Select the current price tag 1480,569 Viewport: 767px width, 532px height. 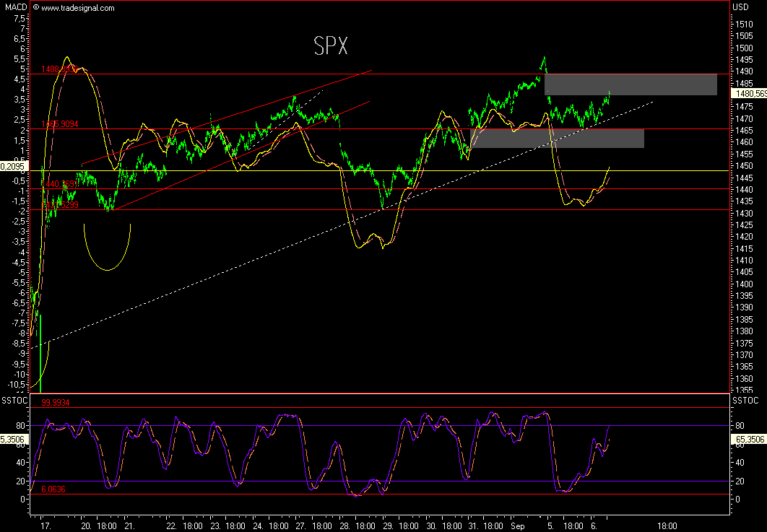pyautogui.click(x=750, y=93)
